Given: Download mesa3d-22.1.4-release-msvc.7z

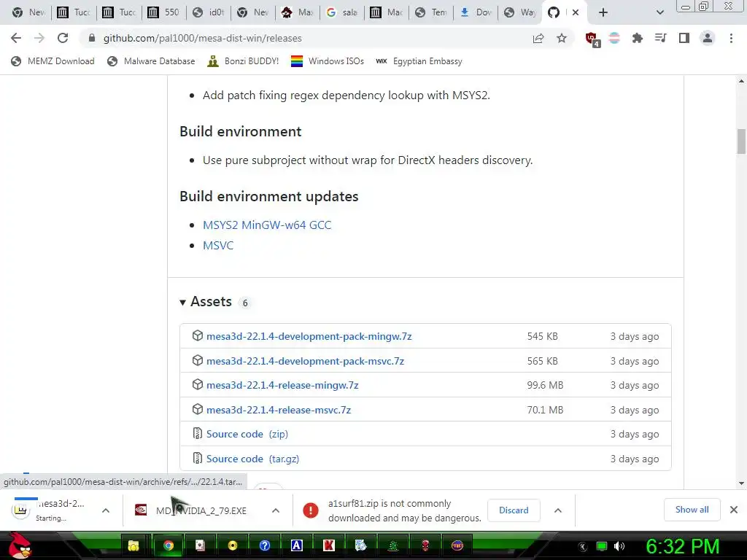Looking at the screenshot, I should coord(278,410).
